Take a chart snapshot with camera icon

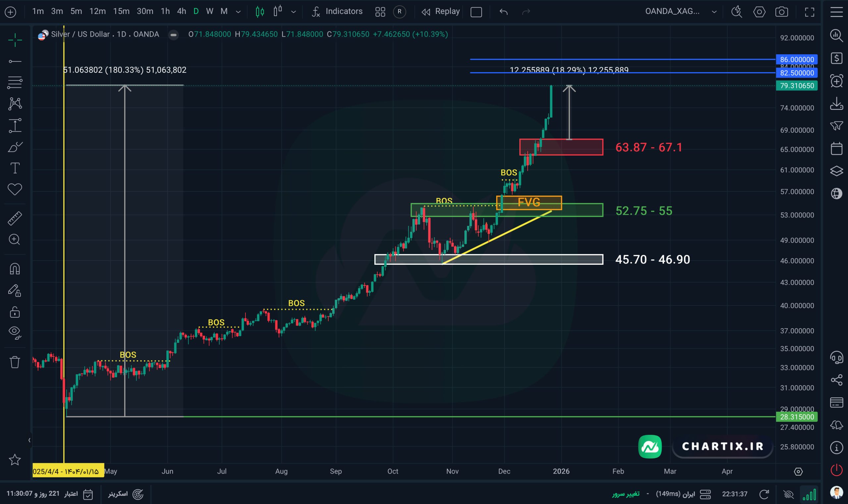[781, 12]
